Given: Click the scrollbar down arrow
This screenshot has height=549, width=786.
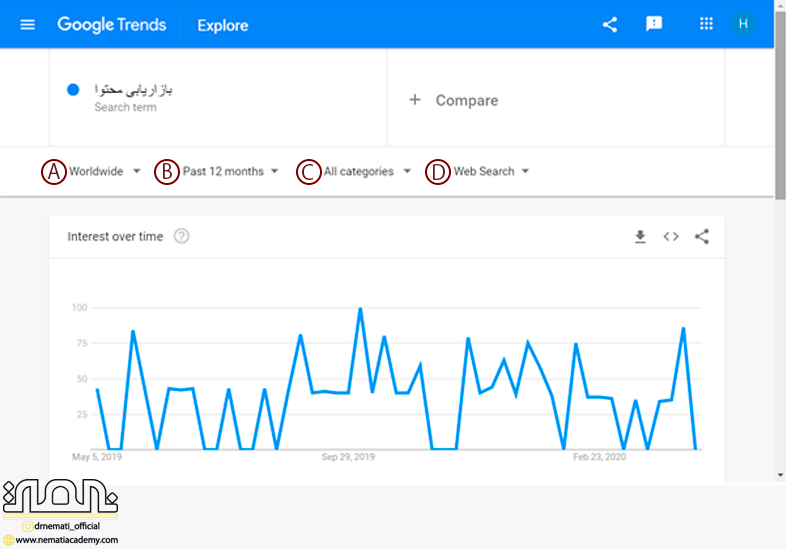Looking at the screenshot, I should 780,475.
